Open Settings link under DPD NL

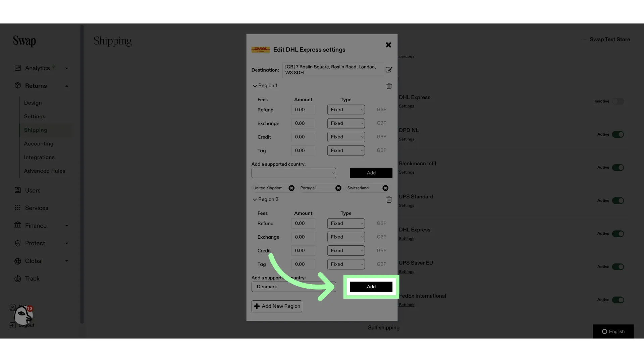click(x=407, y=139)
